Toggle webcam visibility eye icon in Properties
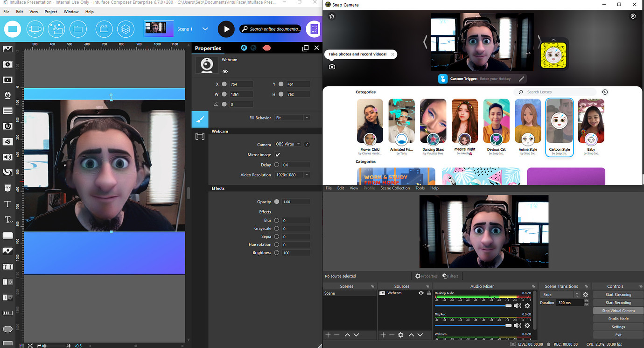 tap(225, 71)
